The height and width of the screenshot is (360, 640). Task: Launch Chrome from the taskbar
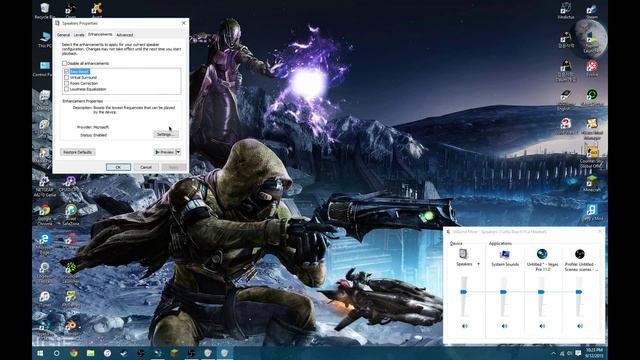pos(73,353)
